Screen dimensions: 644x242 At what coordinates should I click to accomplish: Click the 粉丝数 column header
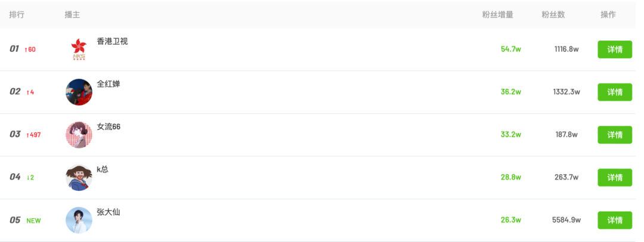(x=553, y=14)
